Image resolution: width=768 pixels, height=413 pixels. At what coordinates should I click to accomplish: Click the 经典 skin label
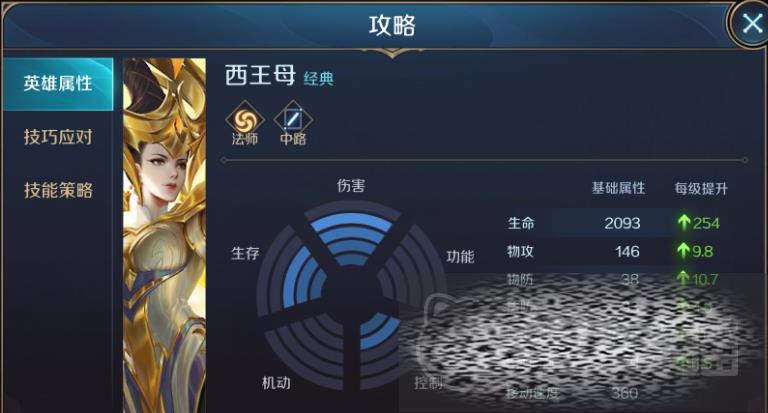tap(318, 78)
